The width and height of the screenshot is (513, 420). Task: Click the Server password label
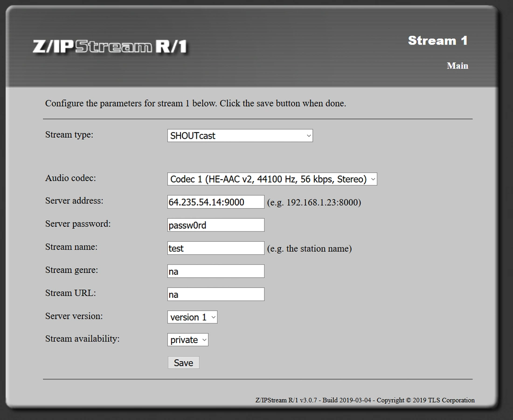(78, 224)
